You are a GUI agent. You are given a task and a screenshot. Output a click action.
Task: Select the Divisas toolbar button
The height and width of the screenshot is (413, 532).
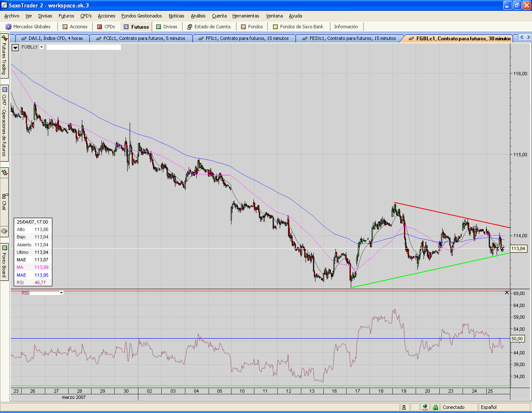[166, 27]
